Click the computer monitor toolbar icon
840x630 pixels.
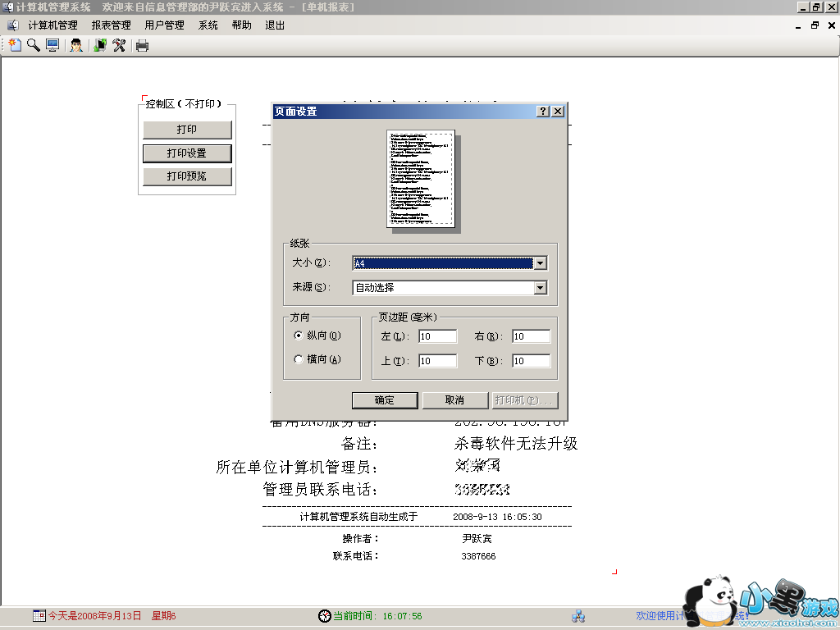point(52,46)
